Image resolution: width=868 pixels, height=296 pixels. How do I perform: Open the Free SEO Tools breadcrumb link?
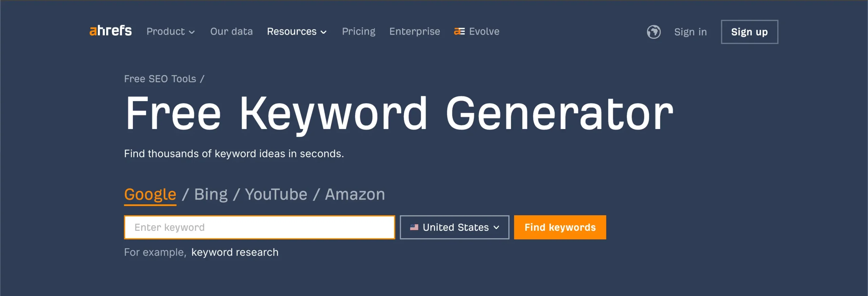pyautogui.click(x=160, y=78)
